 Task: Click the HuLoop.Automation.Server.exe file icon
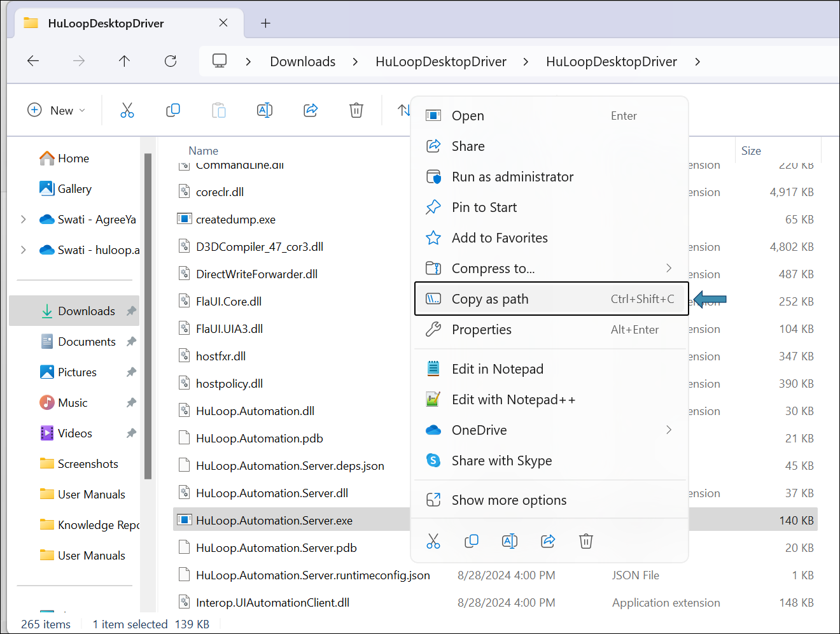(184, 520)
